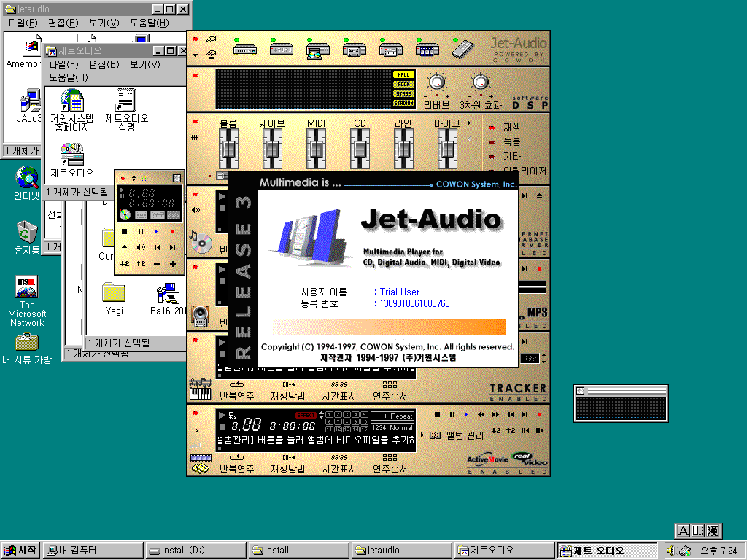Click 재생방법 in the video player panel
Image resolution: width=747 pixels, height=560 pixels.
287,470
